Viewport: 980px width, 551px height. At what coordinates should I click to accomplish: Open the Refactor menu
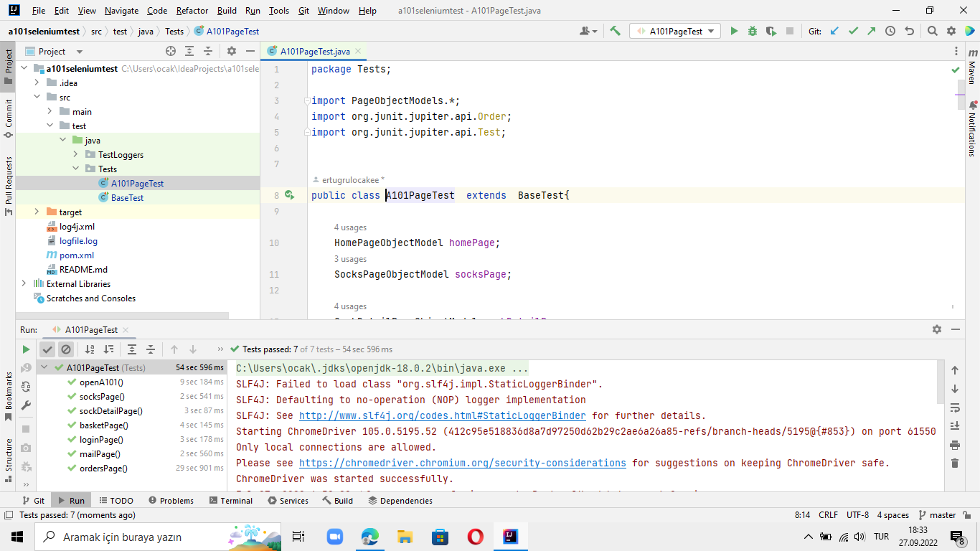tap(192, 11)
